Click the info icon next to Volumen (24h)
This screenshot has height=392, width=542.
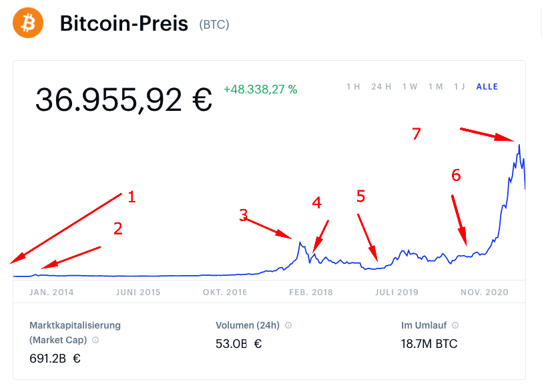(x=288, y=326)
